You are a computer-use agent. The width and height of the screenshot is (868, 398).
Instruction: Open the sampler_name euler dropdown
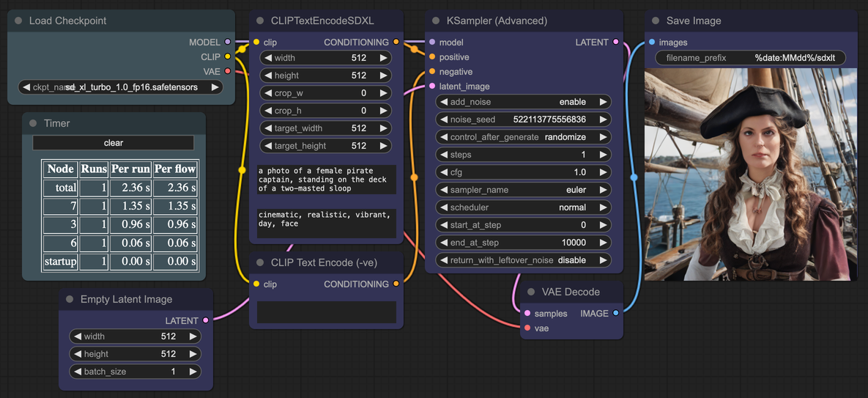coord(524,190)
